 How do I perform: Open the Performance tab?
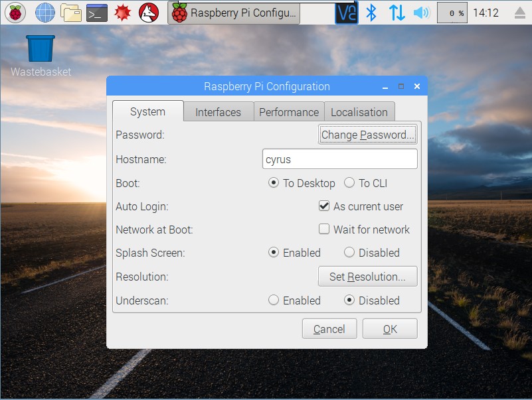(x=289, y=112)
